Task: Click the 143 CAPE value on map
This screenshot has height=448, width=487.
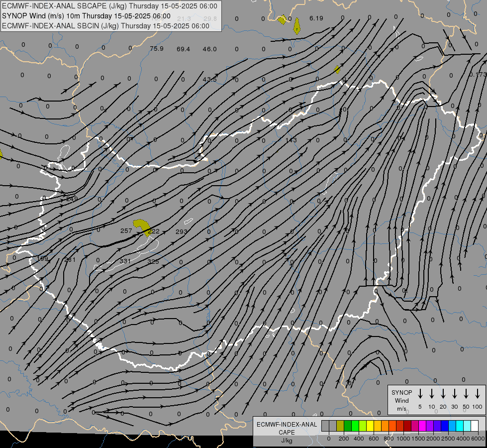Action: pos(291,140)
